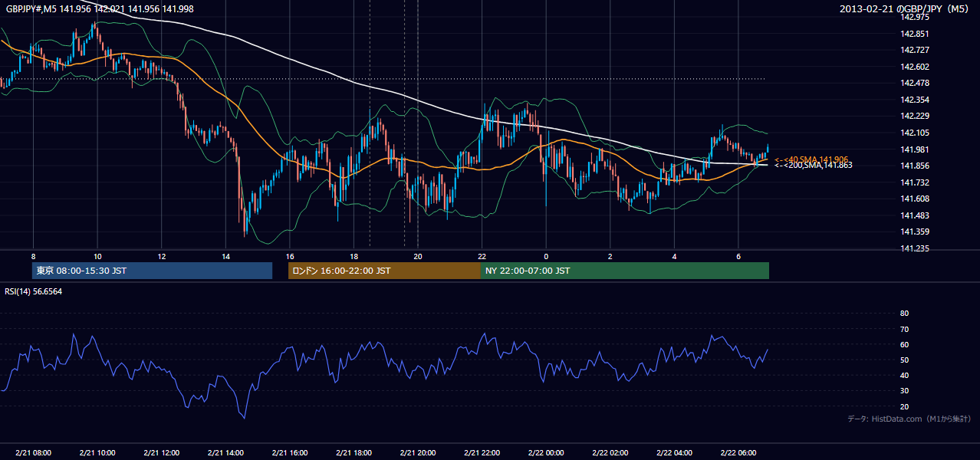Click hour label 6 under the price chart
The height and width of the screenshot is (460, 980).
tap(738, 256)
